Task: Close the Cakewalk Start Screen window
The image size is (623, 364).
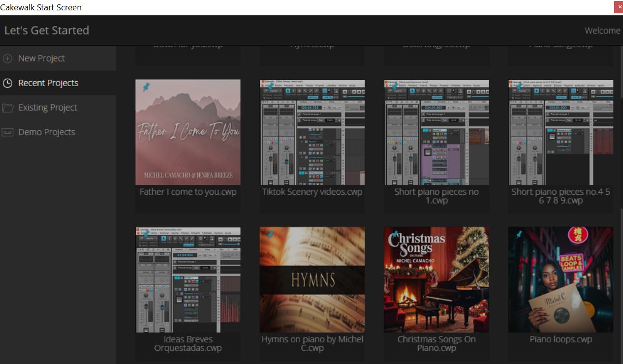Action: (618, 7)
